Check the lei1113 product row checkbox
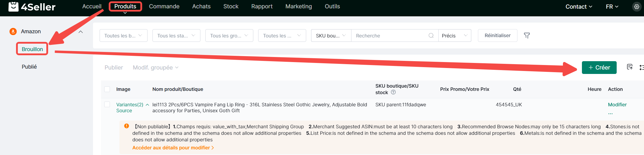The height and width of the screenshot is (155, 644). click(x=107, y=105)
